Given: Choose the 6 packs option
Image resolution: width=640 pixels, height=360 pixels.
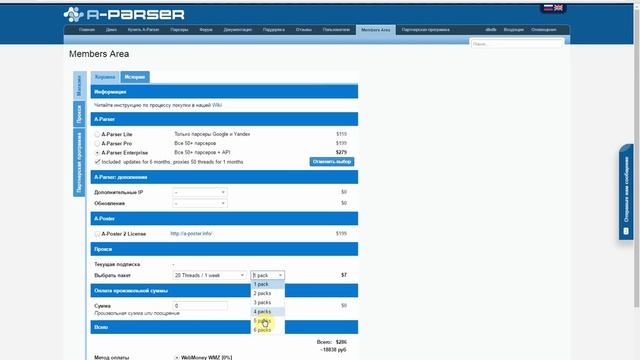Looking at the screenshot, I should [x=267, y=330].
